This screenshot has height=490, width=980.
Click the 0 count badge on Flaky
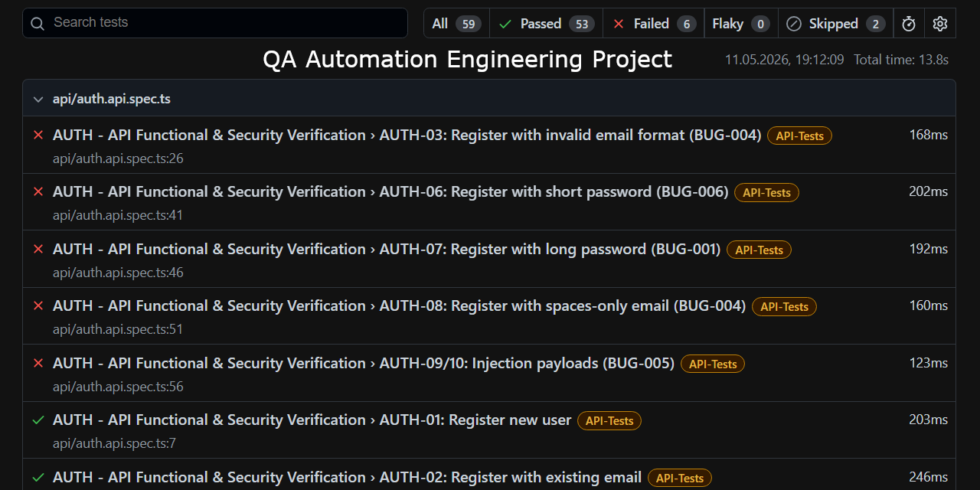(x=760, y=24)
